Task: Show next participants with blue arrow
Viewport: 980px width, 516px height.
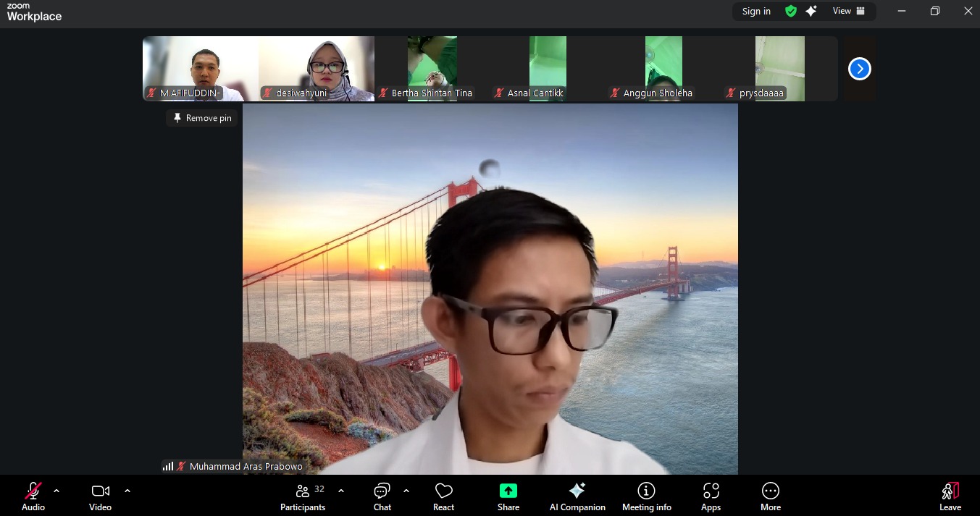Action: point(859,69)
